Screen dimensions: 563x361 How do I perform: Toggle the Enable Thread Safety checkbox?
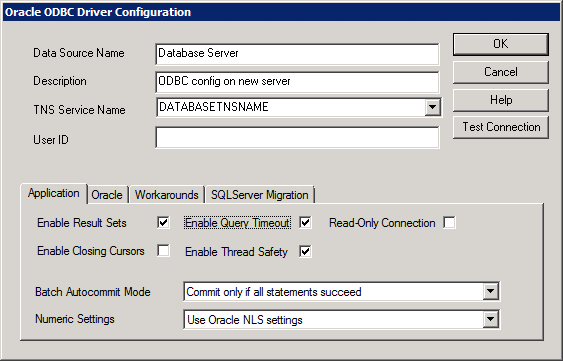coord(305,251)
